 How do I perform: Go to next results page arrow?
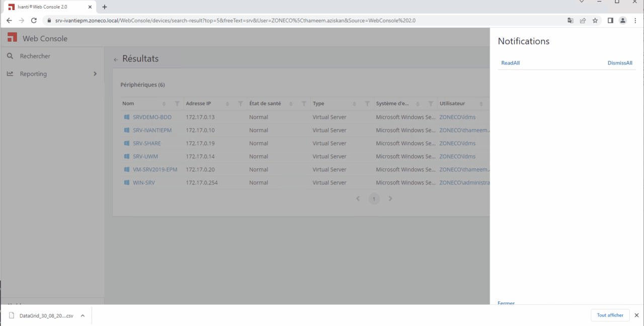(390, 199)
